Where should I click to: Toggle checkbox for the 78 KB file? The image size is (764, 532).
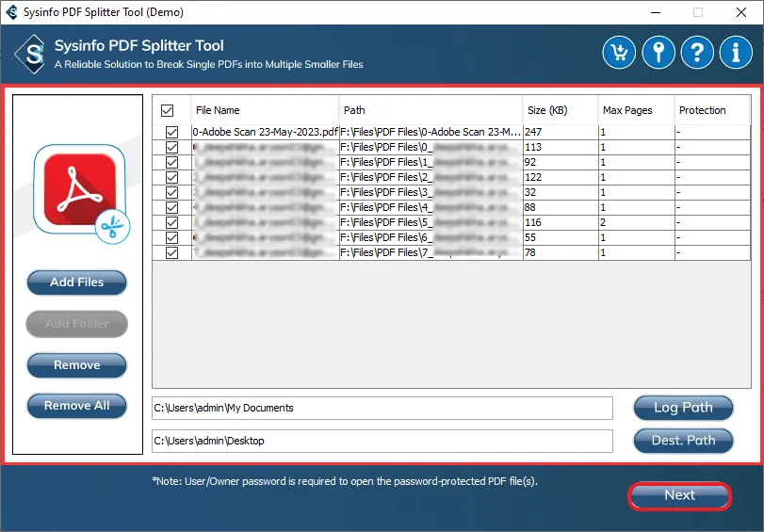pyautogui.click(x=171, y=253)
